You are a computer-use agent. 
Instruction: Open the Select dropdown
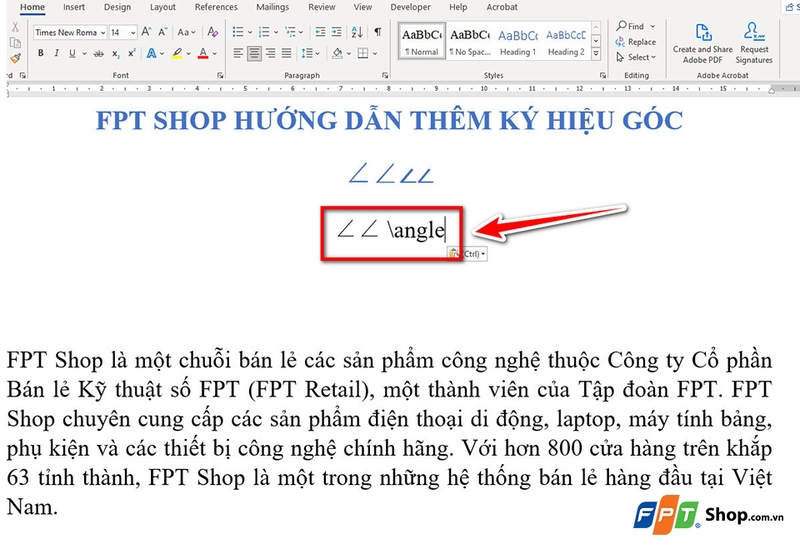point(636,57)
